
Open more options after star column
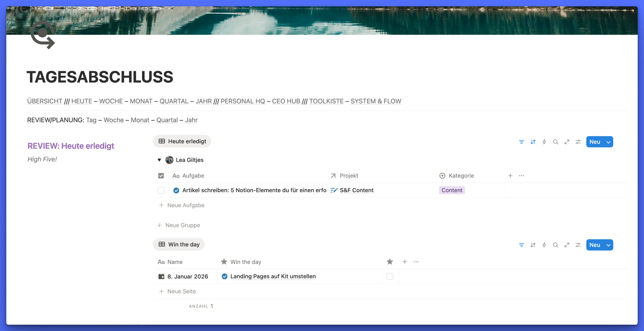(x=416, y=262)
